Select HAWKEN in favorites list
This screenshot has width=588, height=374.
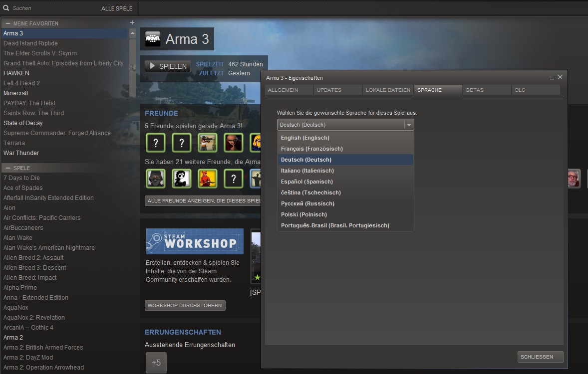[64, 73]
